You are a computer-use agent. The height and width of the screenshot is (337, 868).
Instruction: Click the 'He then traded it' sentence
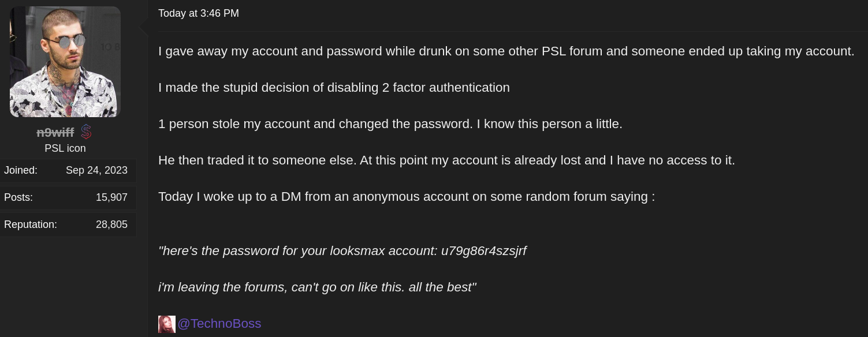[x=446, y=160]
